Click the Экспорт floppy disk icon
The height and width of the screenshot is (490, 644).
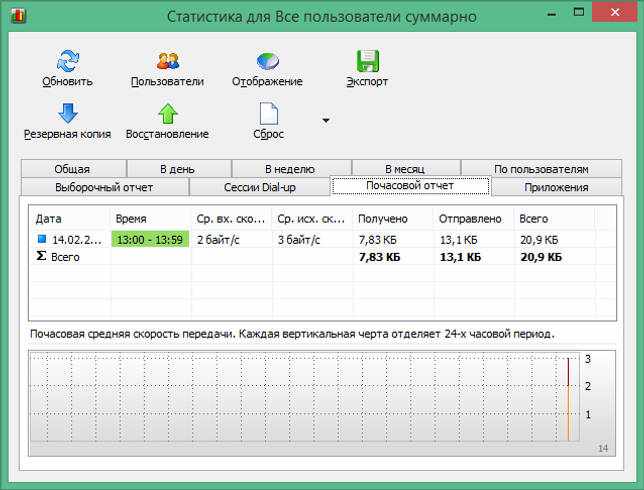click(x=367, y=61)
